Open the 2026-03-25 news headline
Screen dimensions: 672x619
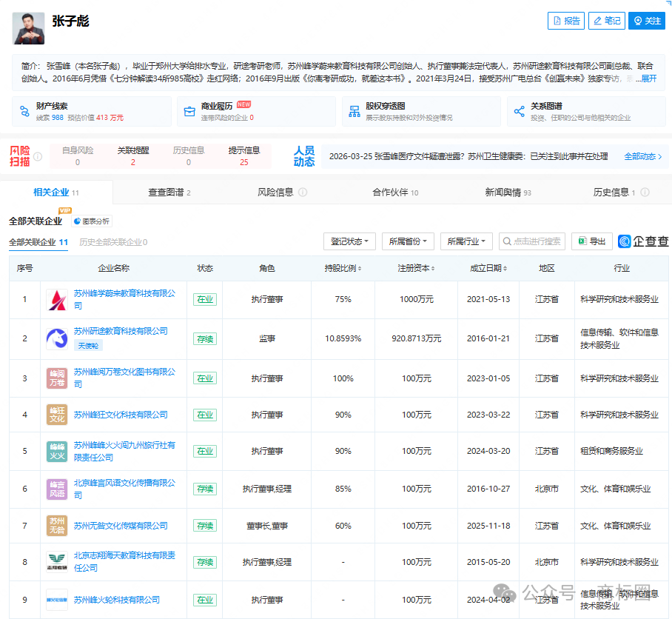[468, 156]
